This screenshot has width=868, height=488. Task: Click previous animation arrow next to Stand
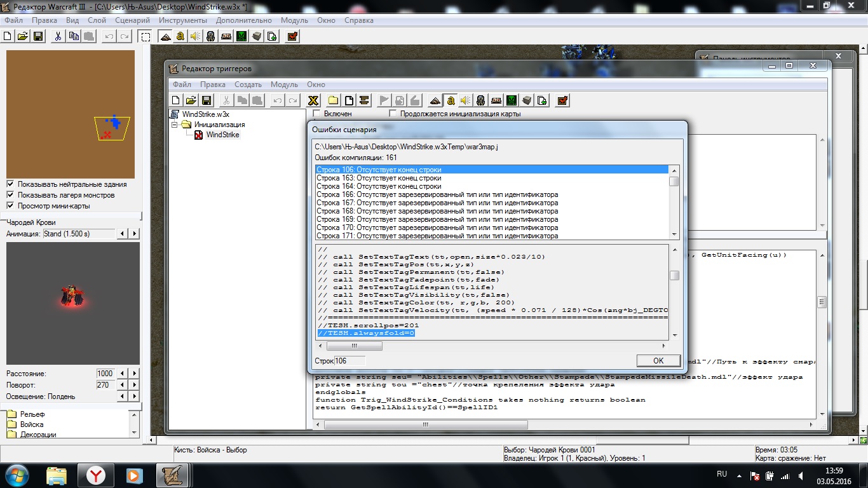(123, 234)
